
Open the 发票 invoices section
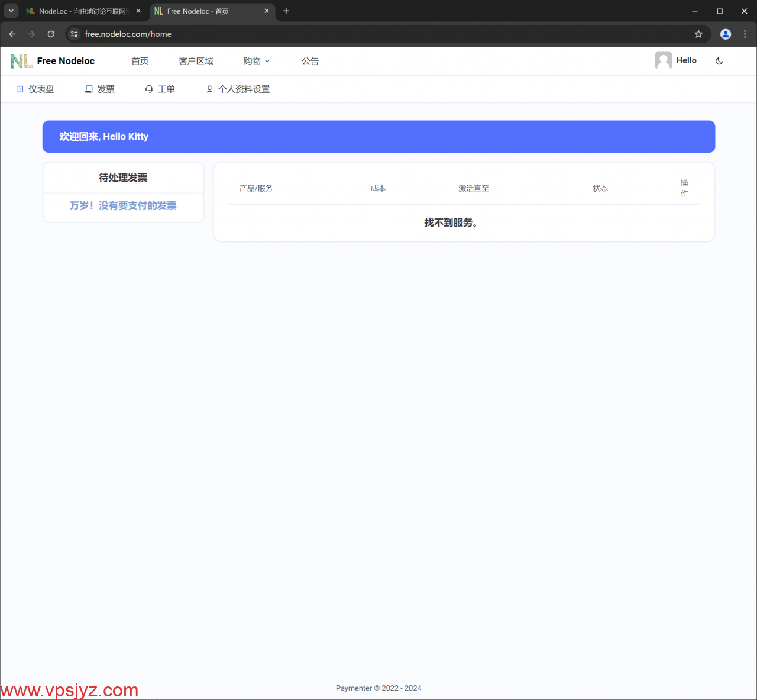[x=100, y=89]
